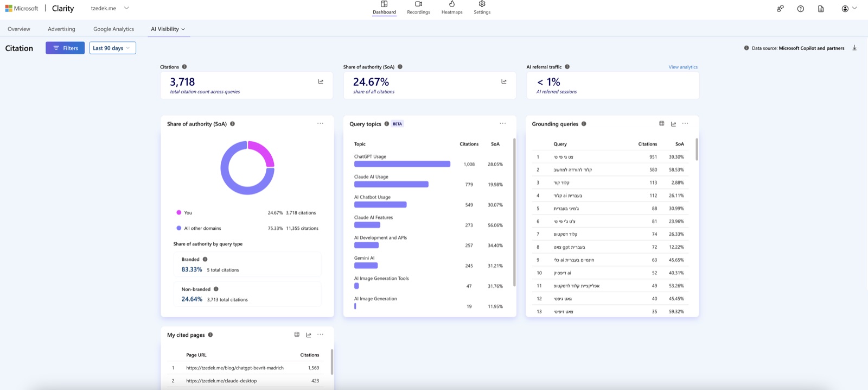868x390 pixels.
Task: Open the chatgpt-bevrit-madrich page URL
Action: 235,368
